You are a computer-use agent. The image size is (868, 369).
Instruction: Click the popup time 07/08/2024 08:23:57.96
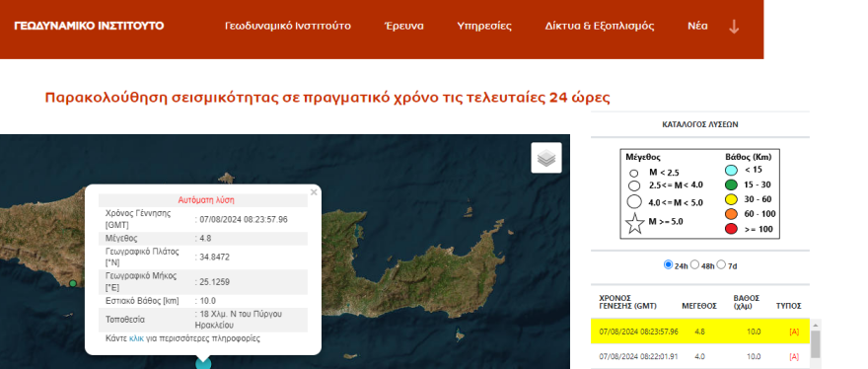pos(243,219)
